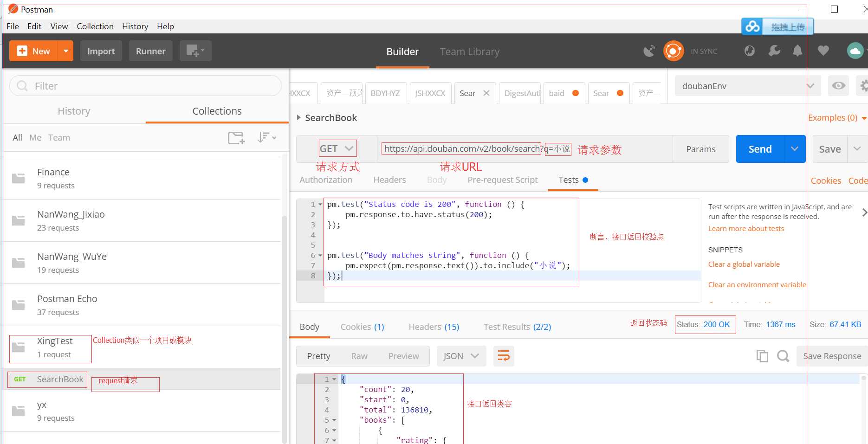Open the collection sort order icon

tap(266, 137)
